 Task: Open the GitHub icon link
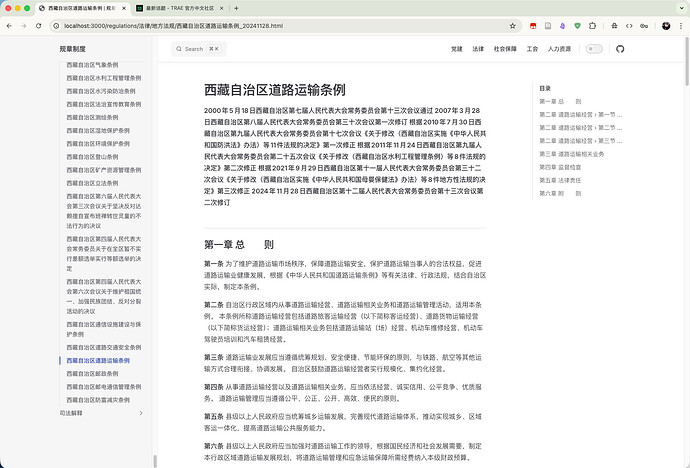click(x=619, y=48)
